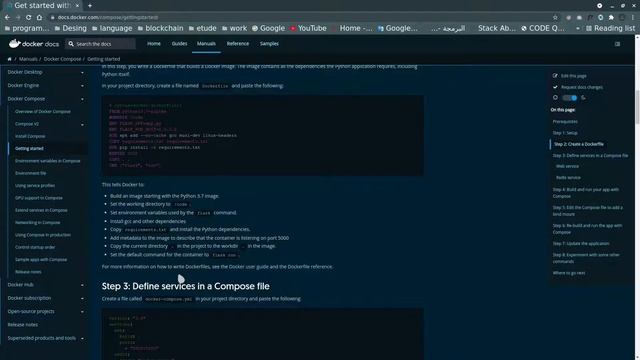The image size is (640, 360).
Task: Open the Stack Ab bookmark
Action: [497, 28]
